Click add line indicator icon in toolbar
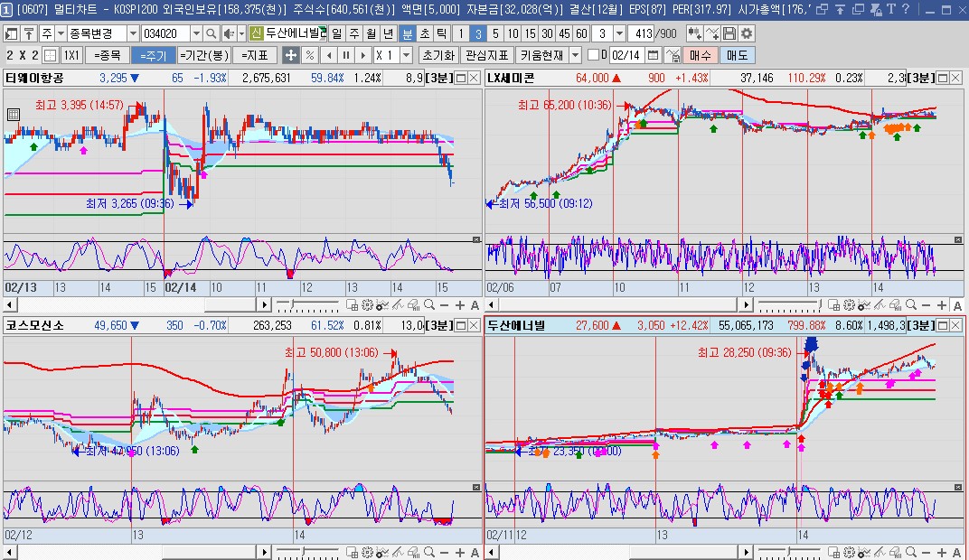969x560 pixels. (712, 33)
